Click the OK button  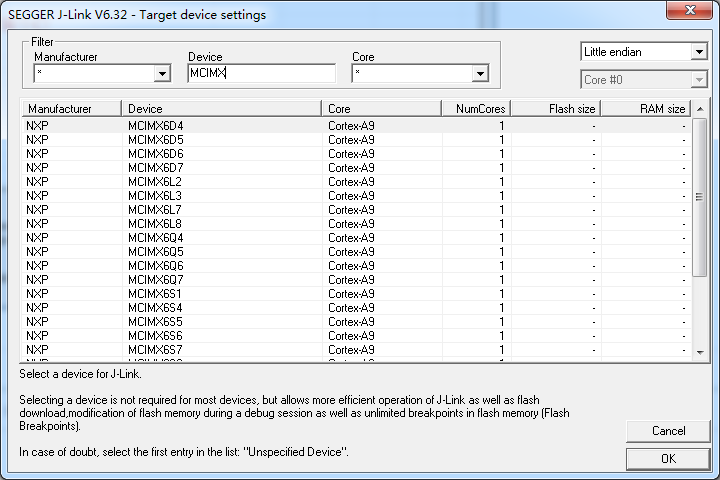[668, 458]
